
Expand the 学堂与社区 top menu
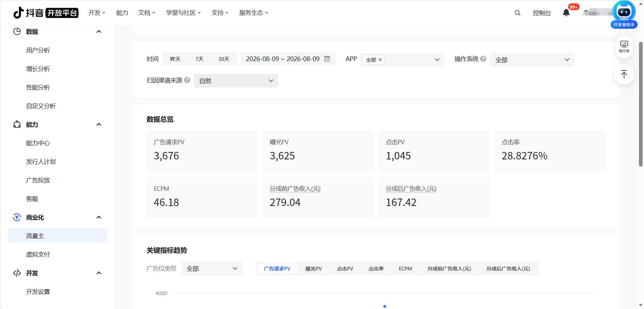183,13
